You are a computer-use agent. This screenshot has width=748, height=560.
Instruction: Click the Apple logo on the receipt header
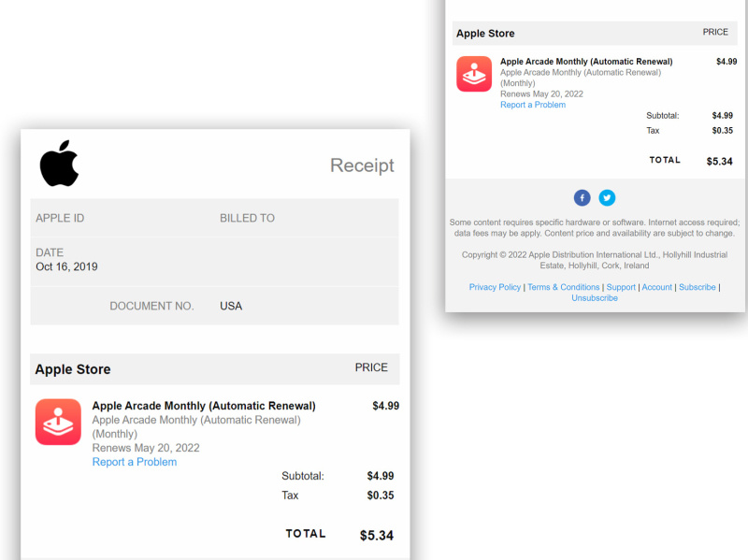point(59,163)
